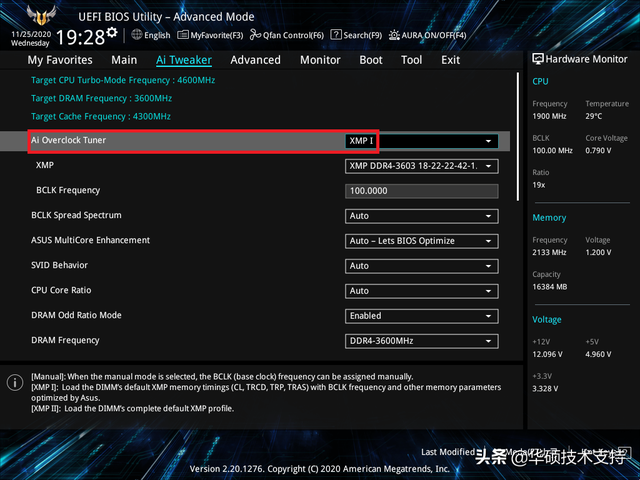Select the BCLK Frequency label
640x480 pixels.
point(68,191)
